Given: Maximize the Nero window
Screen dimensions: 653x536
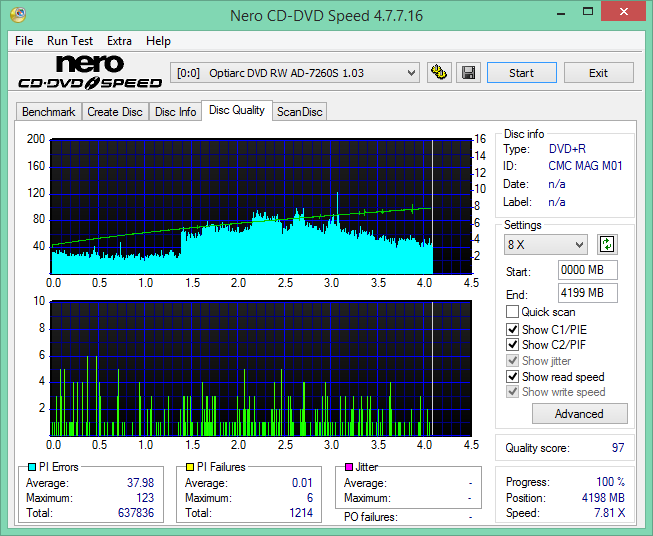Looking at the screenshot, I should pos(588,12).
